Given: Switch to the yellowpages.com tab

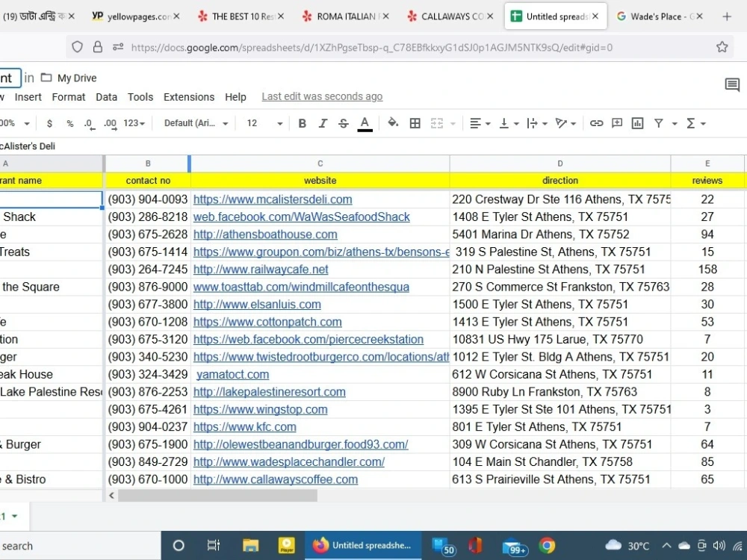Looking at the screenshot, I should point(136,16).
